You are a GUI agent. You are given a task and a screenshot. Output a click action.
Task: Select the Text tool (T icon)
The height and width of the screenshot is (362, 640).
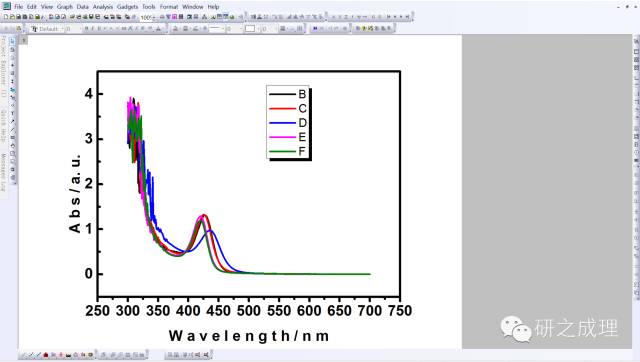pos(12,113)
